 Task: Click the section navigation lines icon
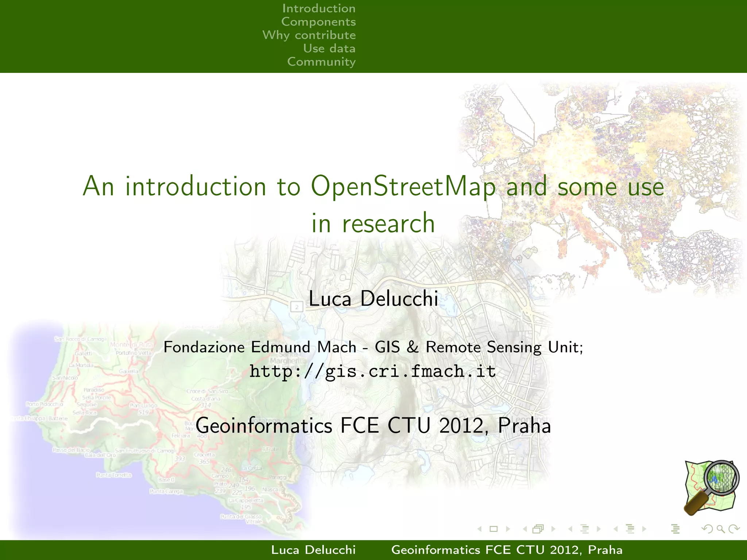click(630, 529)
